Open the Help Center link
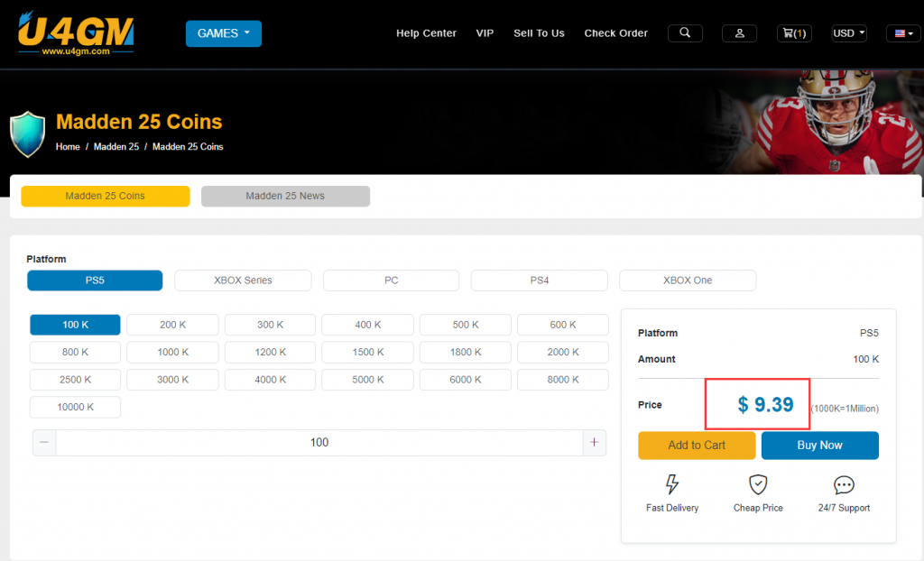Screen dimensions: 924x561 coord(426,33)
